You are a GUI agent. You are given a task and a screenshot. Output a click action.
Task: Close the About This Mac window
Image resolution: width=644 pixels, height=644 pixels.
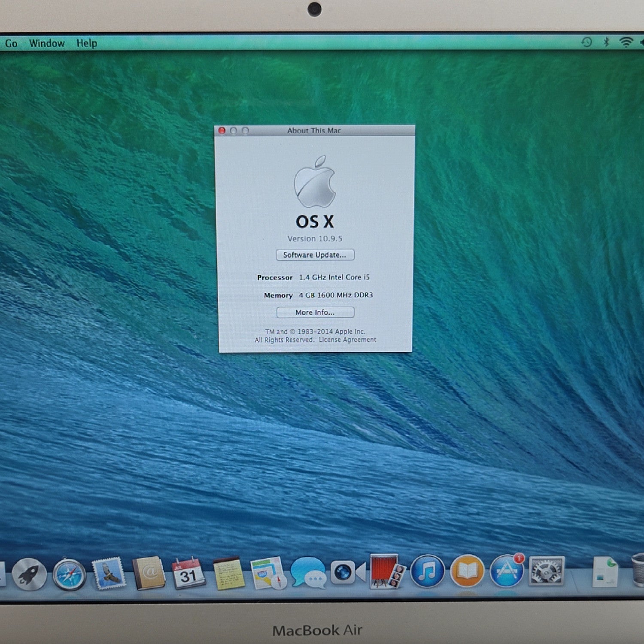(x=222, y=131)
